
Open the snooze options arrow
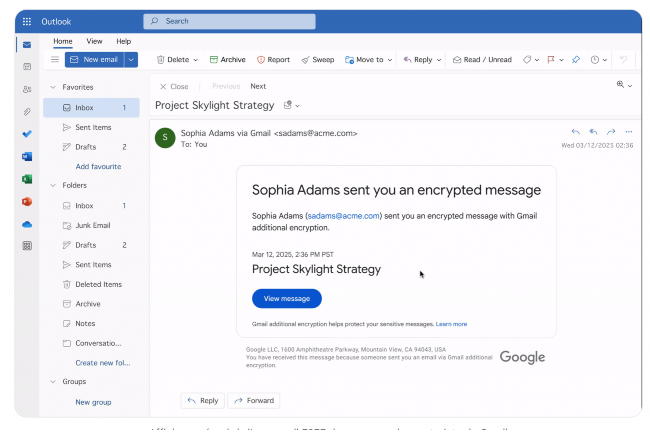605,60
